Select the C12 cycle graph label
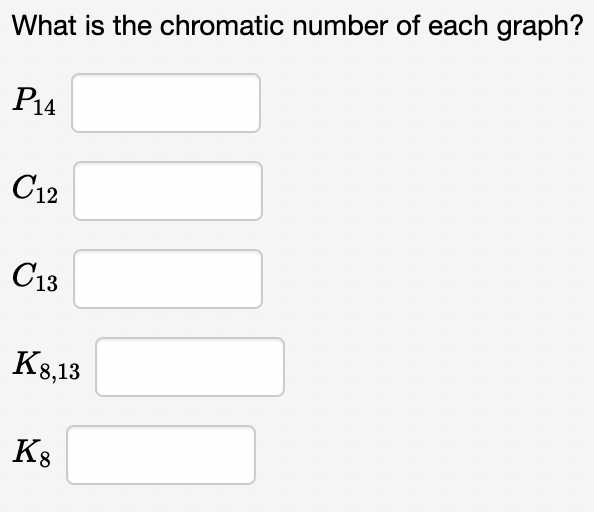The image size is (594, 512). click(x=35, y=189)
